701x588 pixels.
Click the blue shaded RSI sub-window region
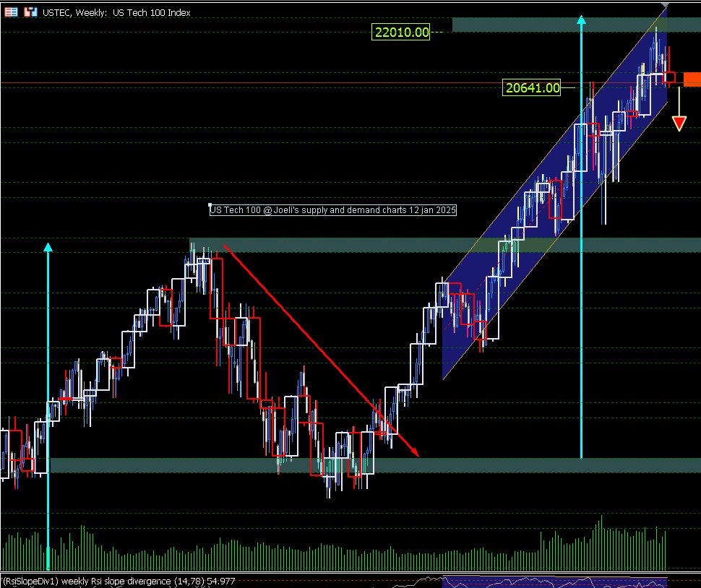point(553,581)
